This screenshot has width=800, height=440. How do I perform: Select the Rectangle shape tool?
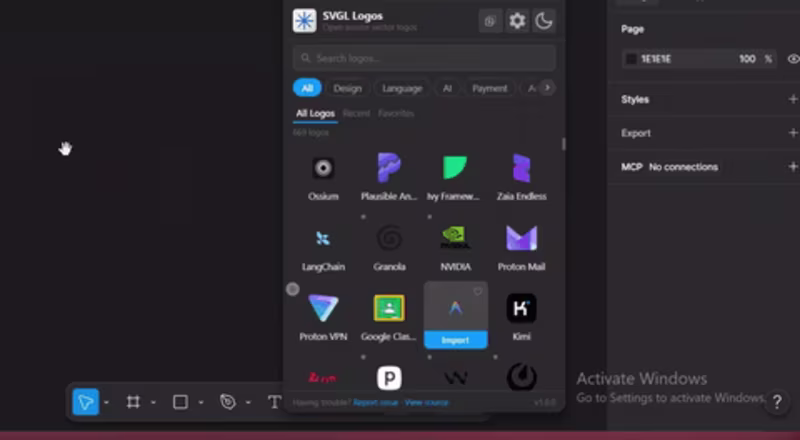click(180, 402)
